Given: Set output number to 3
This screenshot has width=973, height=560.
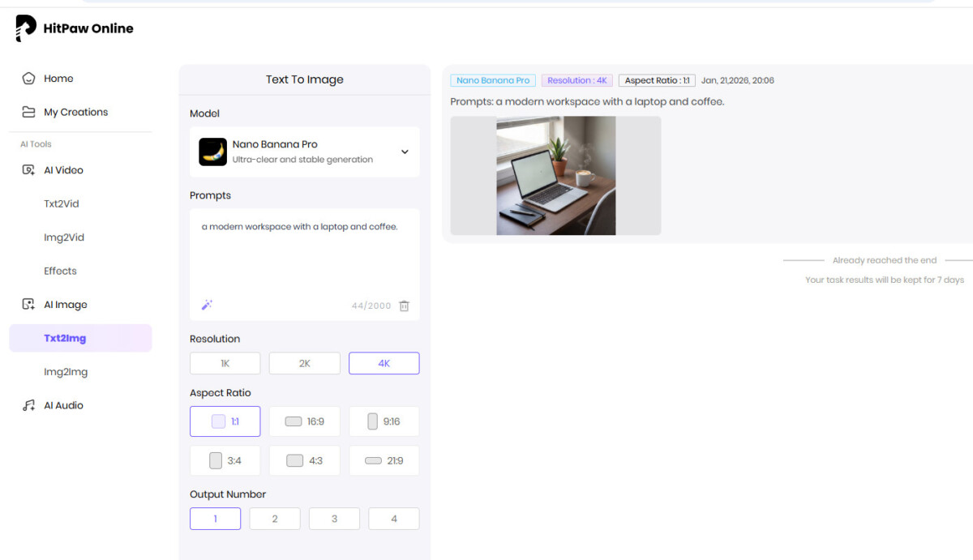Looking at the screenshot, I should pos(334,519).
